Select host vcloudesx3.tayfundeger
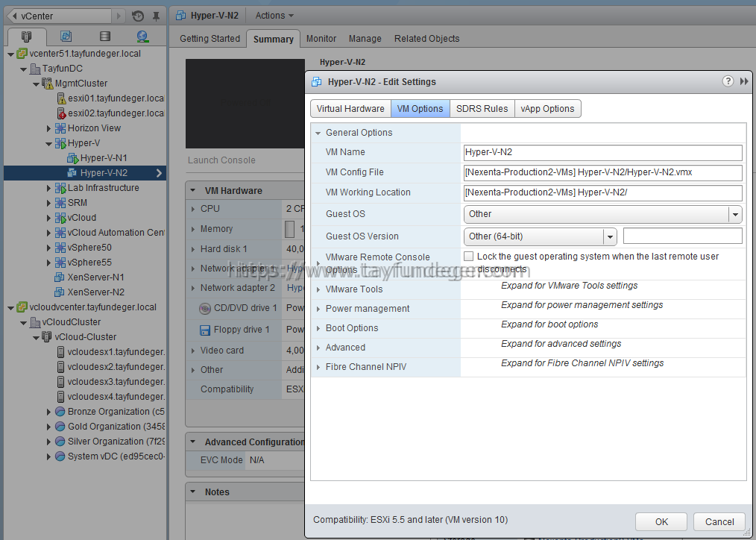Image resolution: width=756 pixels, height=540 pixels. click(116, 382)
